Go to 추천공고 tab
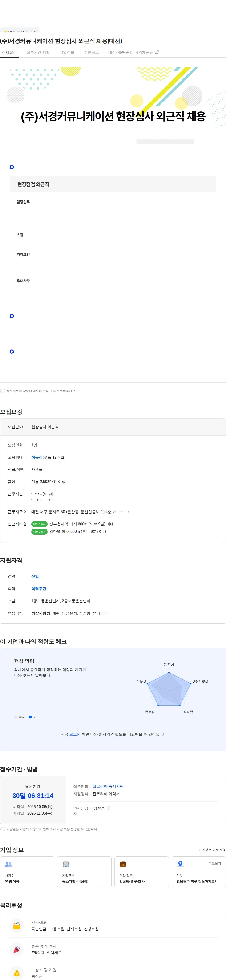Image resolution: width=226 pixels, height=980 pixels. 91,52
